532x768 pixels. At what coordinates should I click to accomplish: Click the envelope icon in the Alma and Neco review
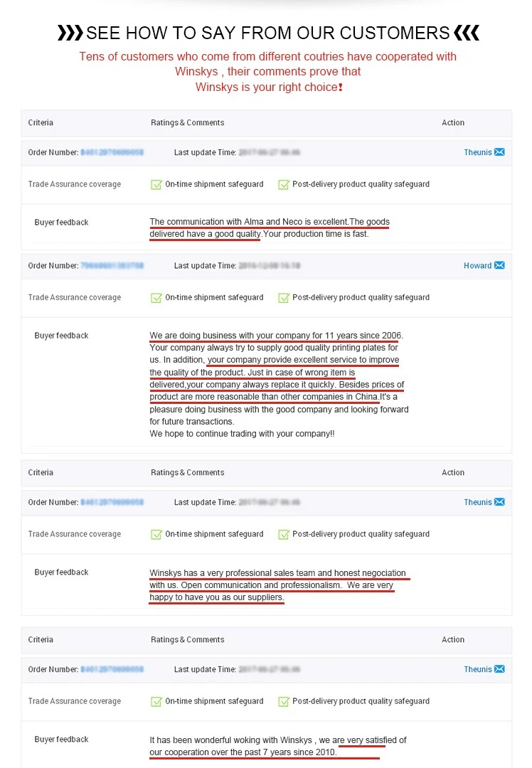[499, 152]
